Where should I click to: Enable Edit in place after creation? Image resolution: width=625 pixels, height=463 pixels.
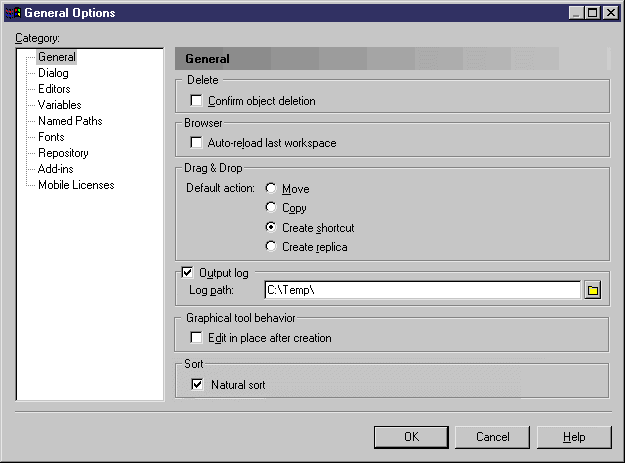(x=196, y=337)
